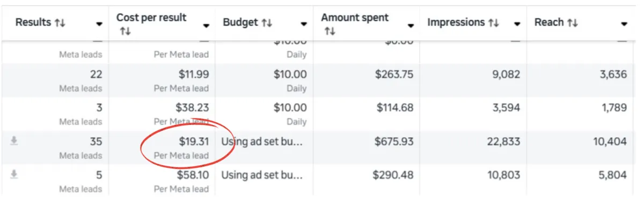This screenshot has width=644, height=223.
Task: Select 'Using ad set bu...' in $675.93 row
Action: point(262,142)
